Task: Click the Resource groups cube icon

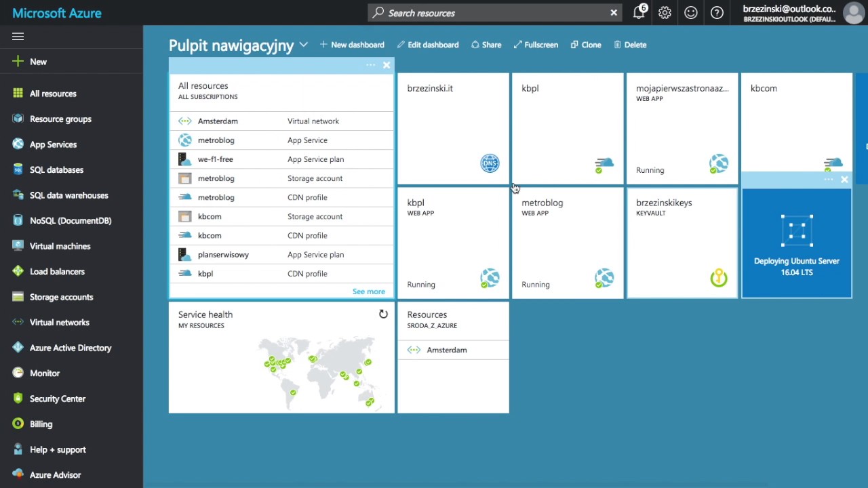Action: click(18, 119)
